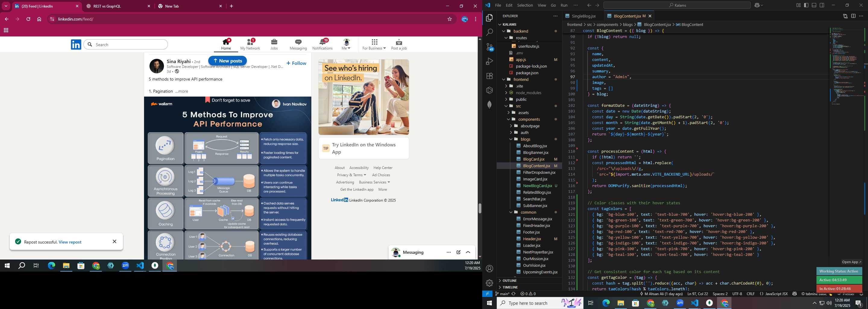The height and width of the screenshot is (309, 868).
Task: Reload the LinkedIn page in Chrome
Action: pos(28,19)
